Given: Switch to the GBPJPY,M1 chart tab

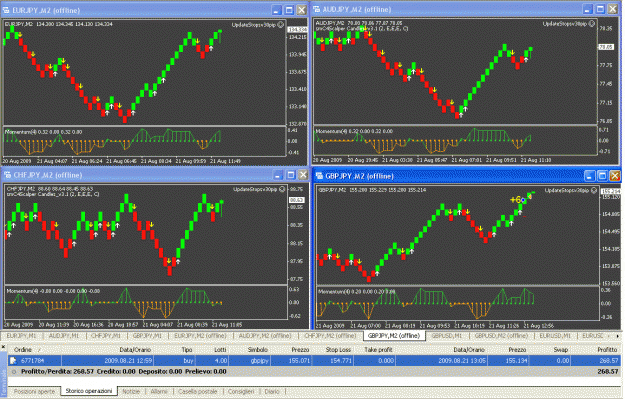Looking at the screenshot, I should tap(147, 336).
